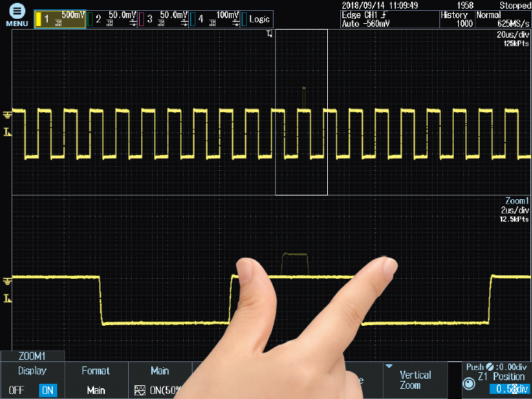The width and height of the screenshot is (532, 399).
Task: Open the Logic channel settings
Action: [x=257, y=19]
